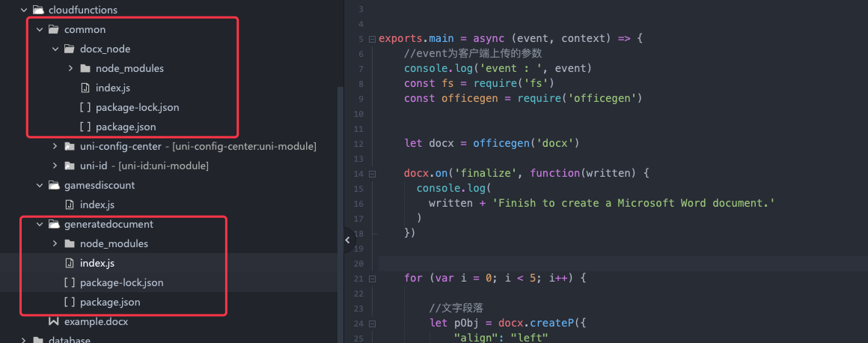Image resolution: width=868 pixels, height=343 pixels.
Task: Click the folder icon of node_modules in docx_node
Action: click(85, 69)
